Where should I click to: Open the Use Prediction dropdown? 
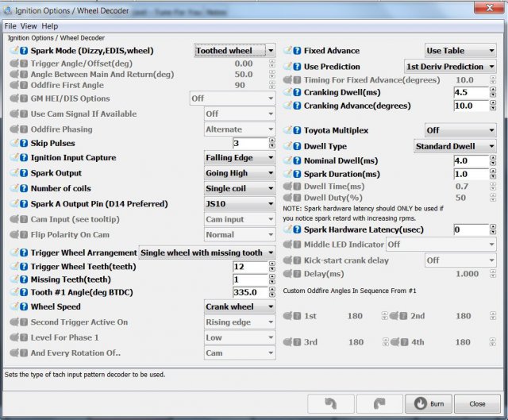coord(449,67)
